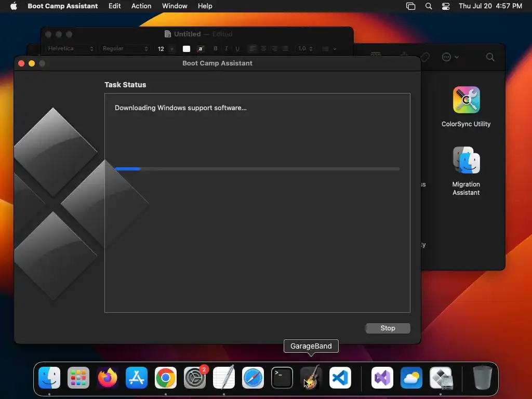Open Visual Studio Code from the Dock
The width and height of the screenshot is (532, 399).
coord(340,378)
